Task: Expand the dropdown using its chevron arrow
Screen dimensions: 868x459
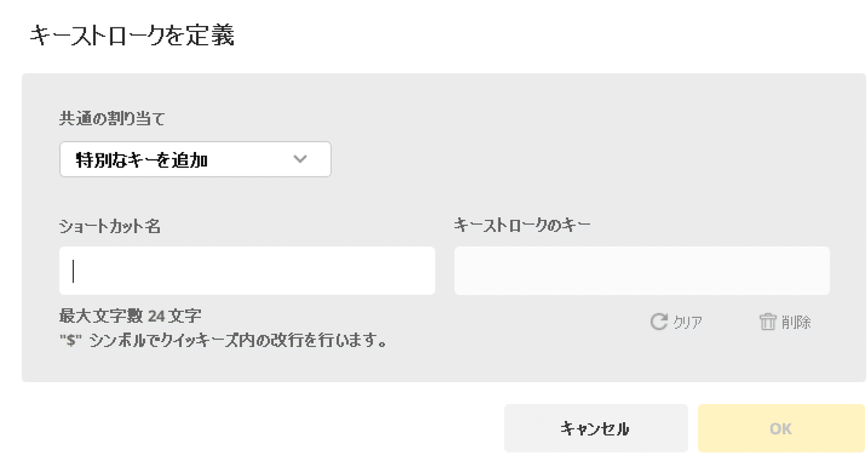Action: pos(301,159)
